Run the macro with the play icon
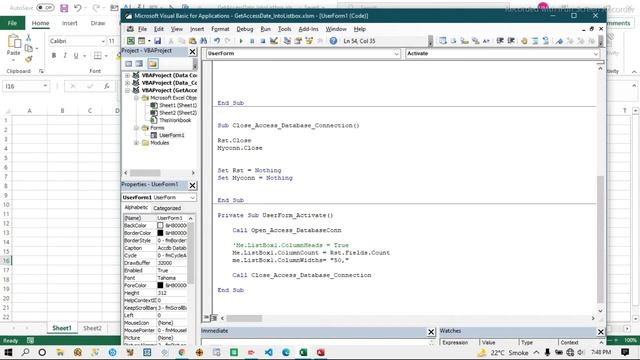 (241, 41)
